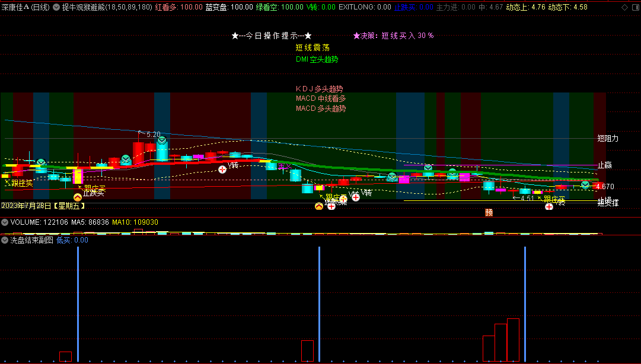Select the 4.51 low price label
The width and height of the screenshot is (641, 364).
point(527,198)
